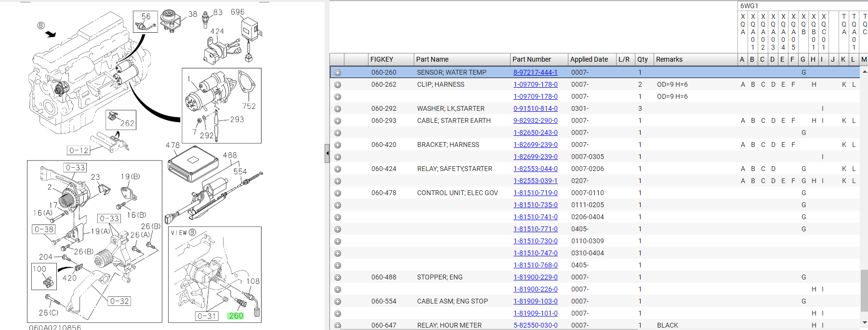Open part number link 1-81510-719-0
Screen dimensions: 868x330
535,193
